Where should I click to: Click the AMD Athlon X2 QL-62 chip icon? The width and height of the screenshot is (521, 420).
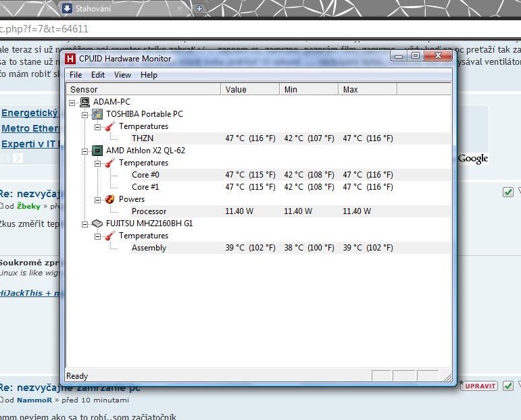(x=97, y=151)
